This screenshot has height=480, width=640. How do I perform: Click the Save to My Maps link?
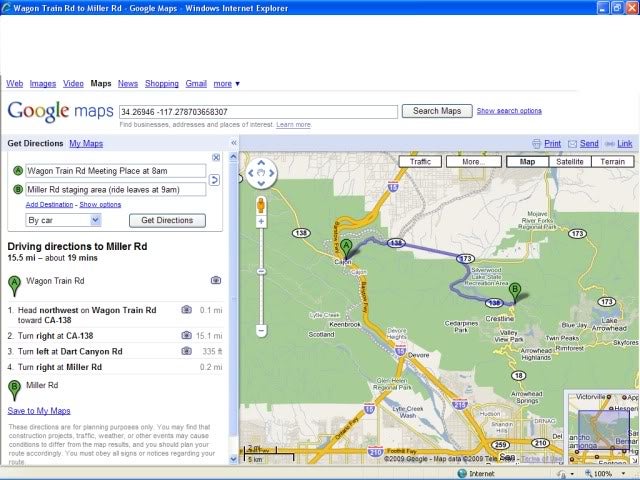39,411
